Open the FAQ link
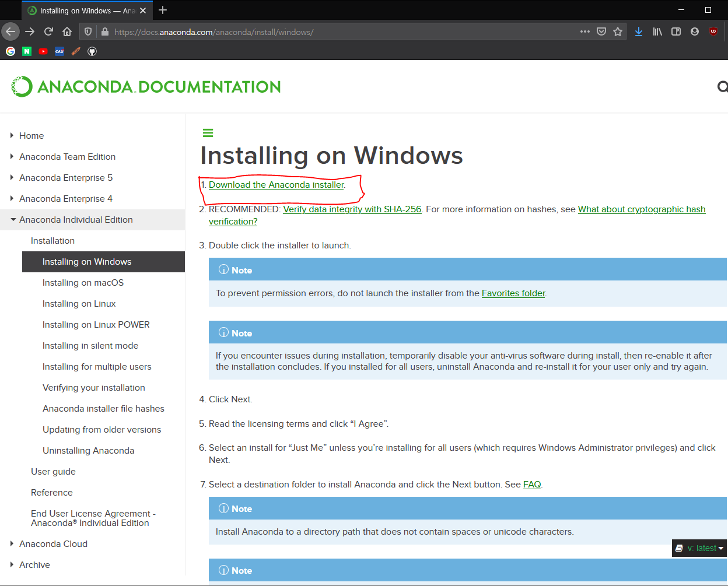 pyautogui.click(x=532, y=484)
